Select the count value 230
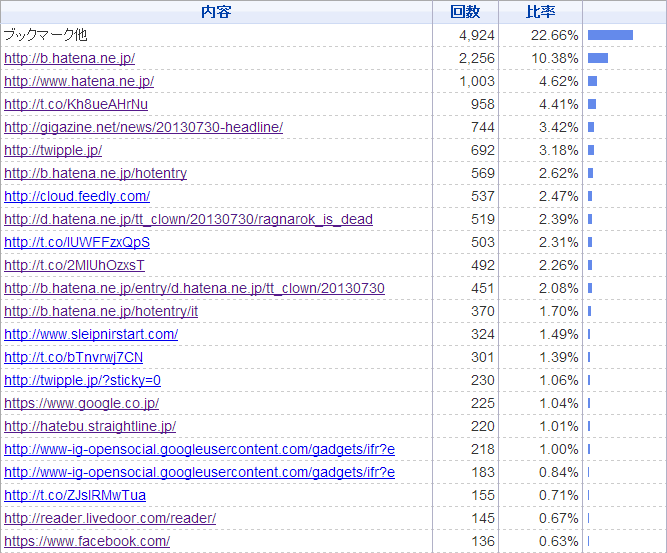Viewport: 667px width, 553px height. click(x=483, y=380)
